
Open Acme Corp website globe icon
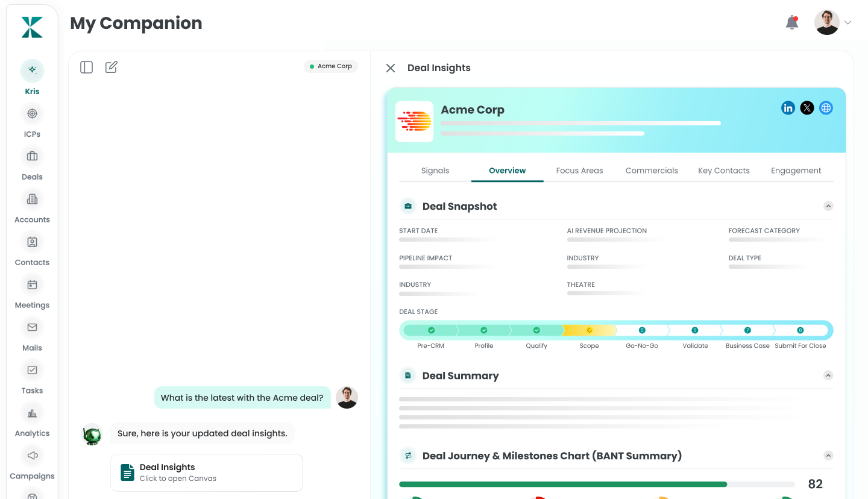coord(826,108)
